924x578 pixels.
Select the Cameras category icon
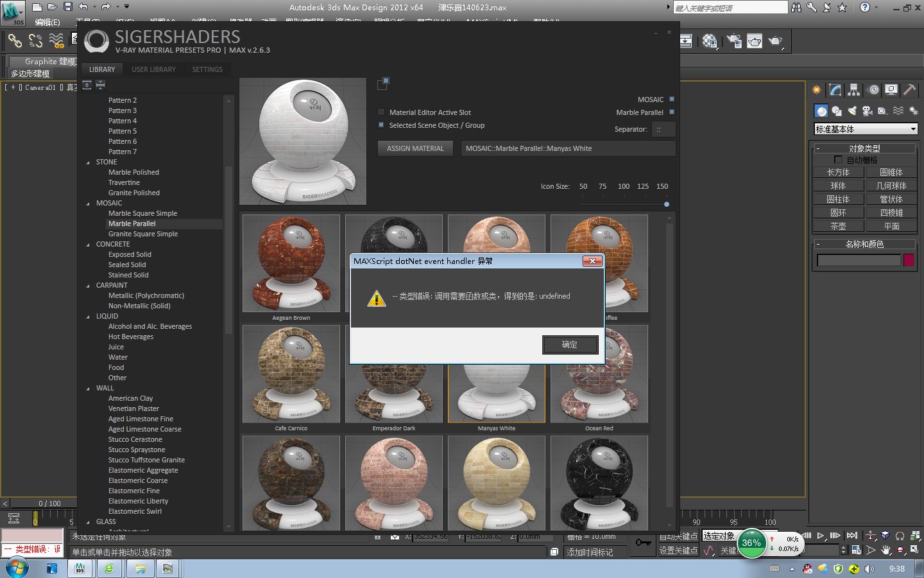[868, 111]
